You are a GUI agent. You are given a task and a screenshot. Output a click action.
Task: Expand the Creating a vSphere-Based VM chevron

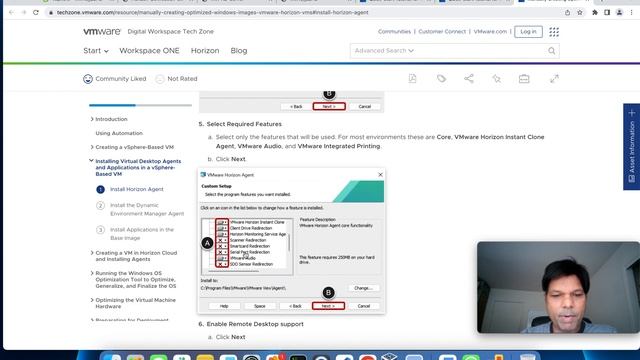(92, 147)
